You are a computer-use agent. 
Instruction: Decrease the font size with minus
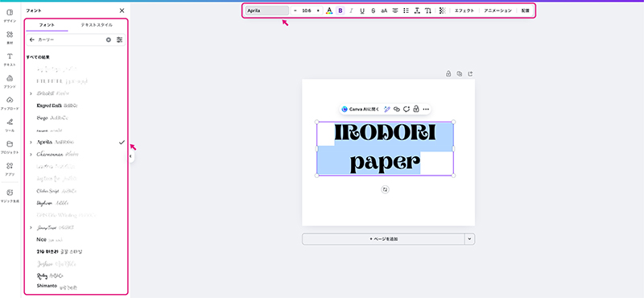pos(295,10)
